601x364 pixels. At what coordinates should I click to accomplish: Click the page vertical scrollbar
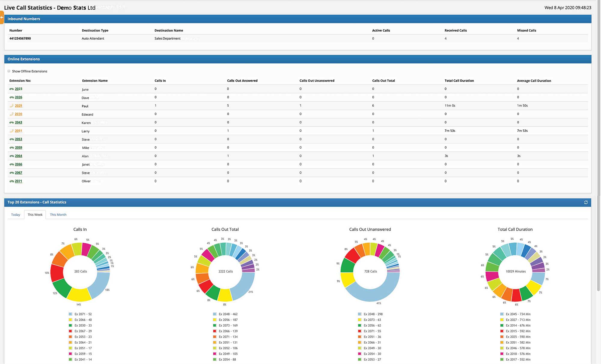point(598,150)
